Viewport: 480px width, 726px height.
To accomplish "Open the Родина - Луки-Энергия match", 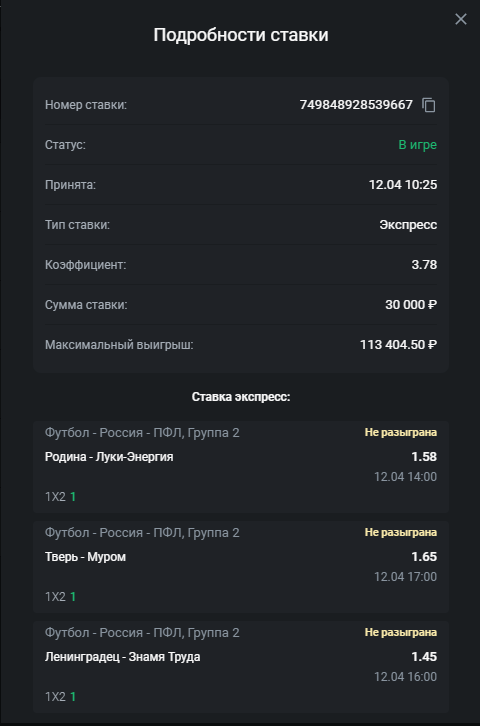I will coord(109,457).
